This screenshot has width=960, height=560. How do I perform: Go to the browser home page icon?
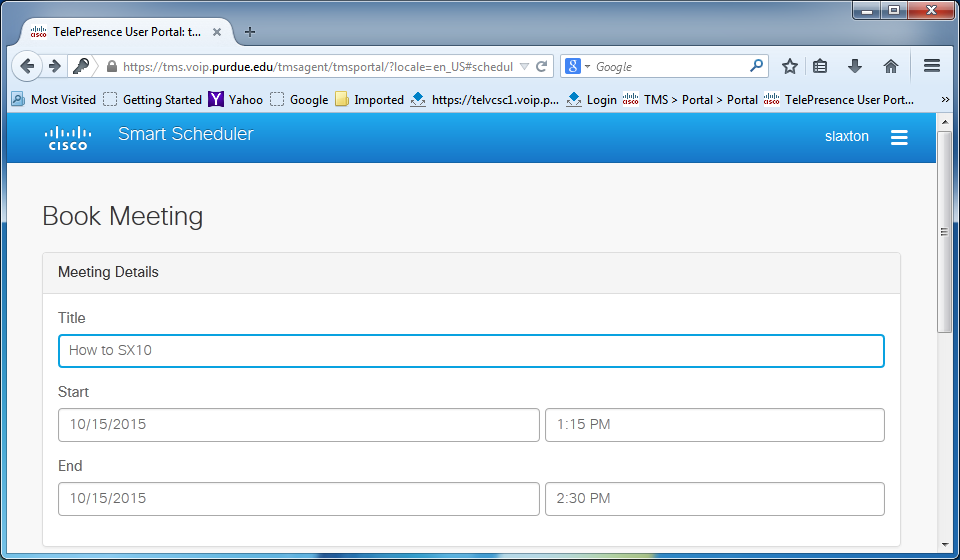tap(890, 66)
